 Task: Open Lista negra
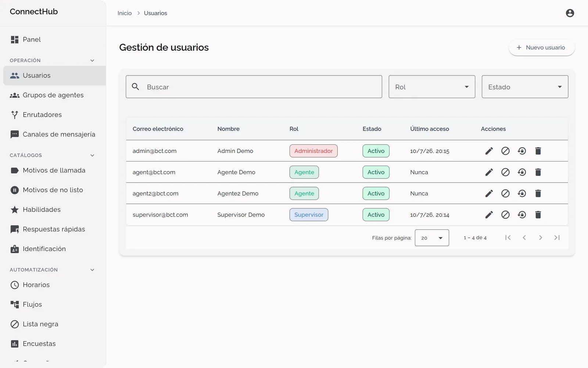54,324
